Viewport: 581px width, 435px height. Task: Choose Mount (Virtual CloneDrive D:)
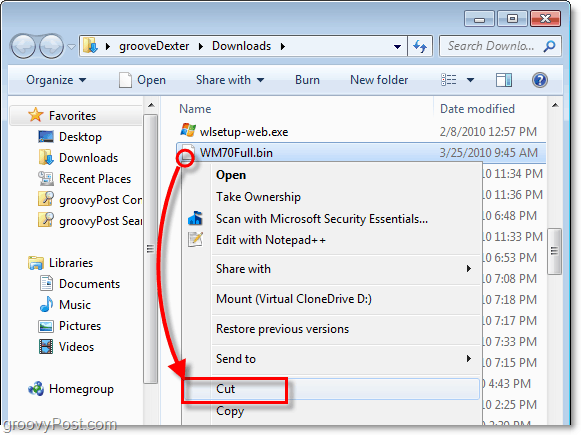[294, 299]
